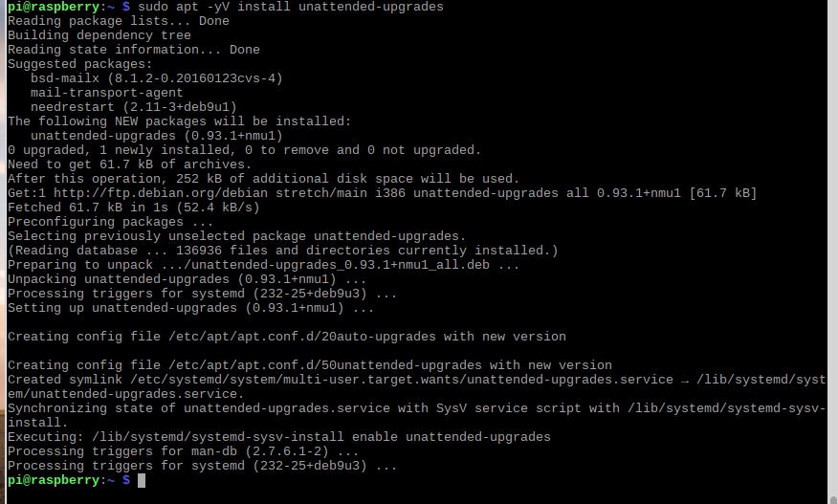Click the needrestart suggested package line
838x504 pixels.
[x=134, y=107]
